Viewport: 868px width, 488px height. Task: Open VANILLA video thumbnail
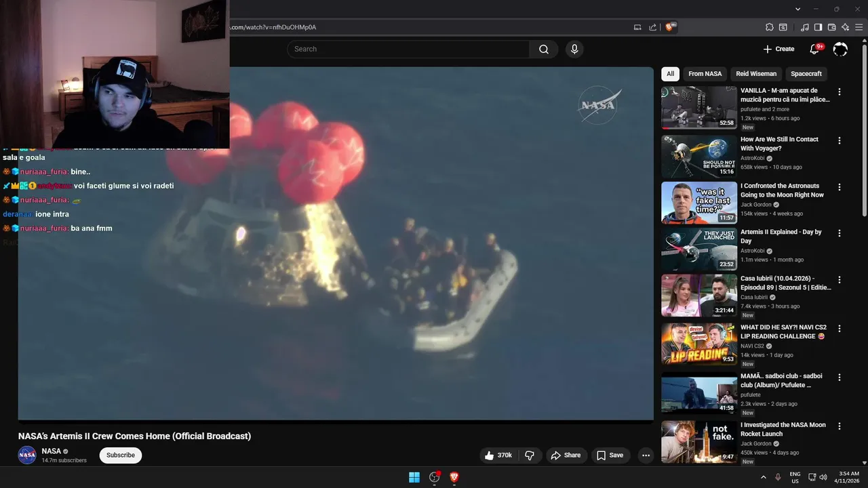click(698, 107)
